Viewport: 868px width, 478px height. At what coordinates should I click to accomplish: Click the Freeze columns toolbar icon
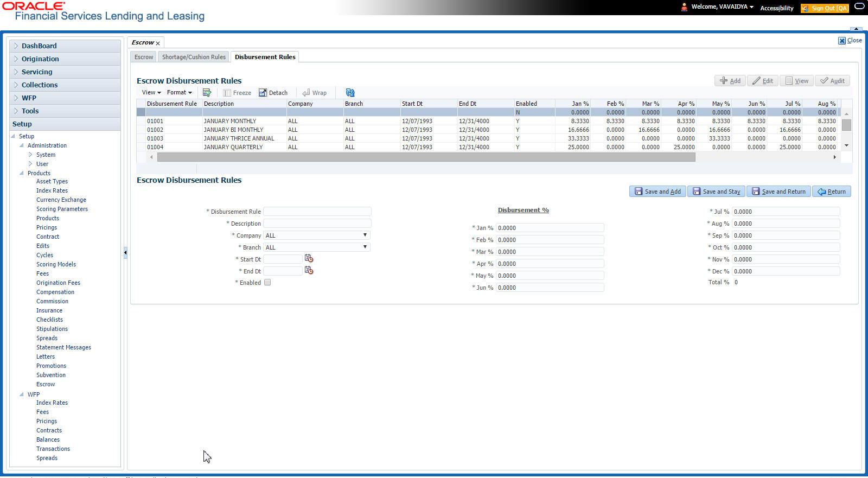(x=237, y=93)
